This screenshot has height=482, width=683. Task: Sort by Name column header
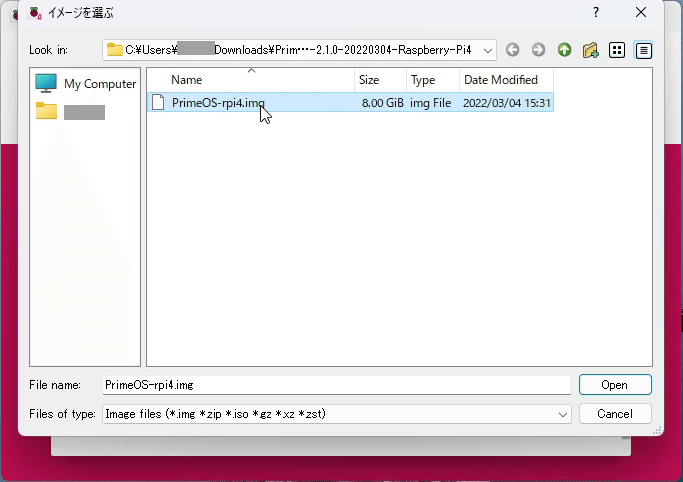point(251,80)
